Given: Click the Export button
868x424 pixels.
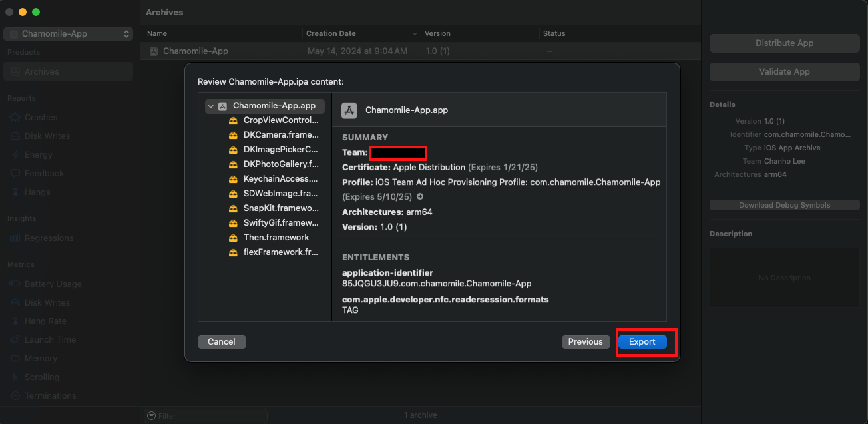Looking at the screenshot, I should tap(642, 341).
